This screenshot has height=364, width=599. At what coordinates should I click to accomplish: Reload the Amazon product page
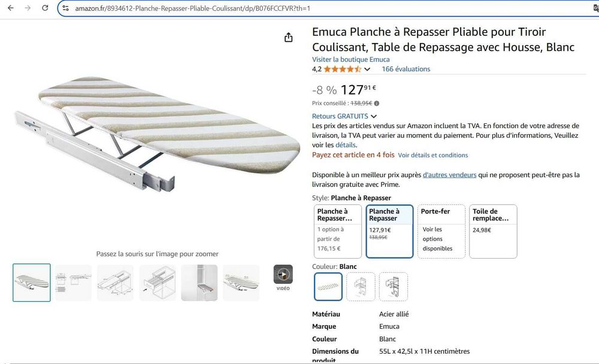click(45, 8)
